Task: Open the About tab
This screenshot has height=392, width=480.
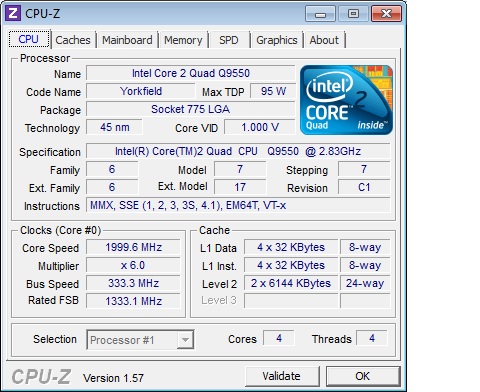Action: coord(324,40)
